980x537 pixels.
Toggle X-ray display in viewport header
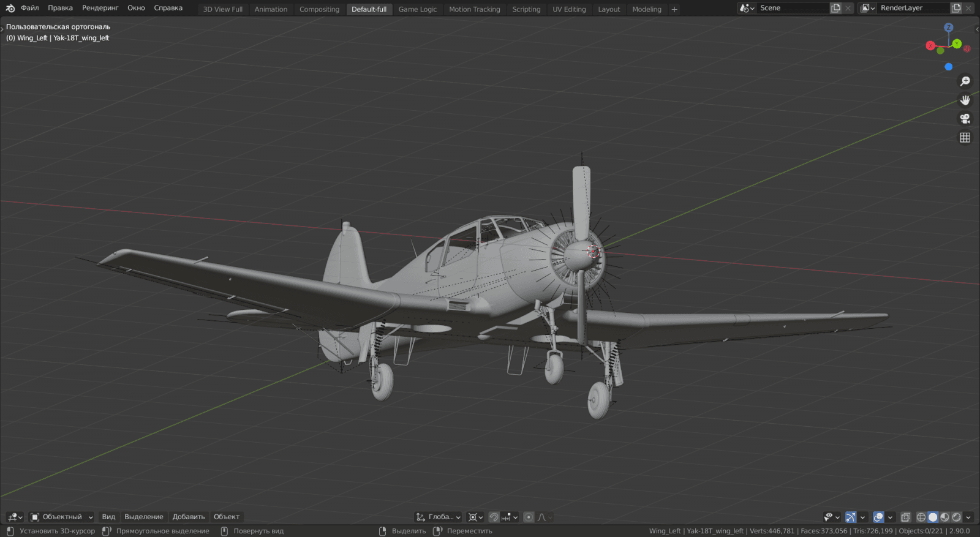pyautogui.click(x=905, y=517)
